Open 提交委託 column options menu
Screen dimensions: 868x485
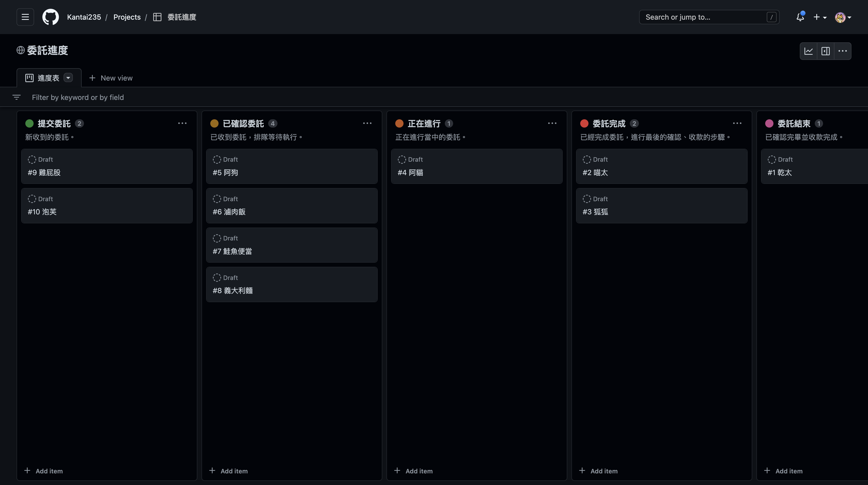click(182, 123)
